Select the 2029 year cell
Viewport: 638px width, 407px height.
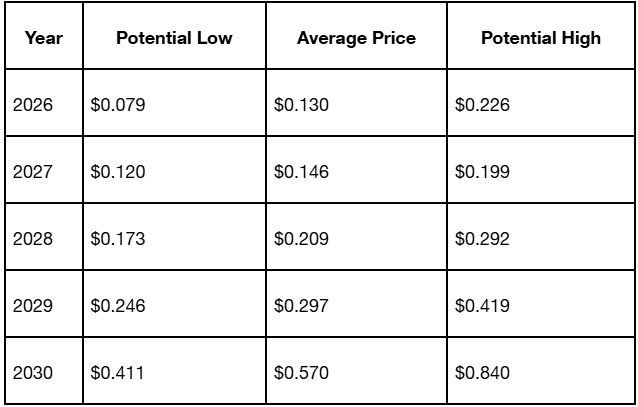coord(44,304)
